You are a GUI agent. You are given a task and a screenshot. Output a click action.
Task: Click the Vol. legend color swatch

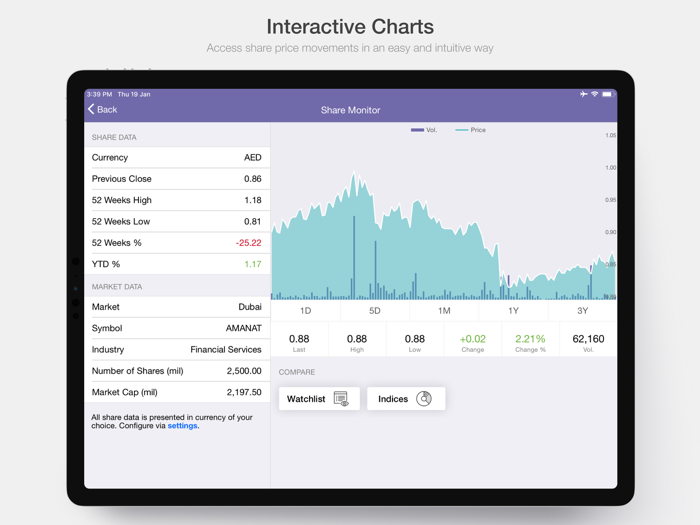click(x=417, y=130)
